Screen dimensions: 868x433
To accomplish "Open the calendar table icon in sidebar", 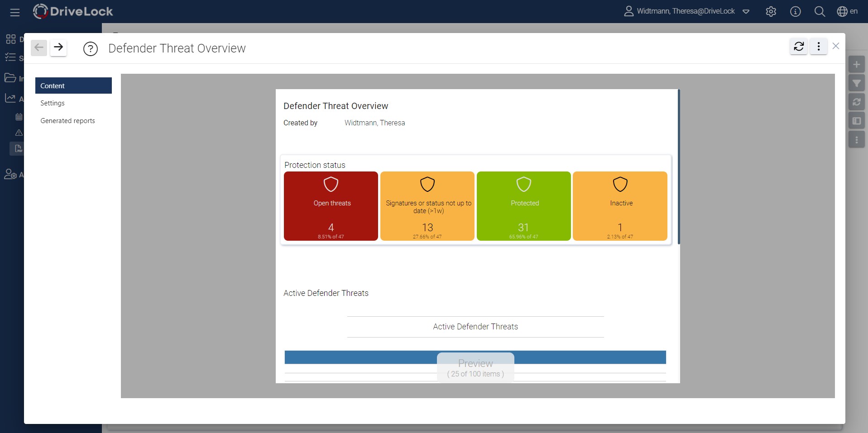I will 19,117.
